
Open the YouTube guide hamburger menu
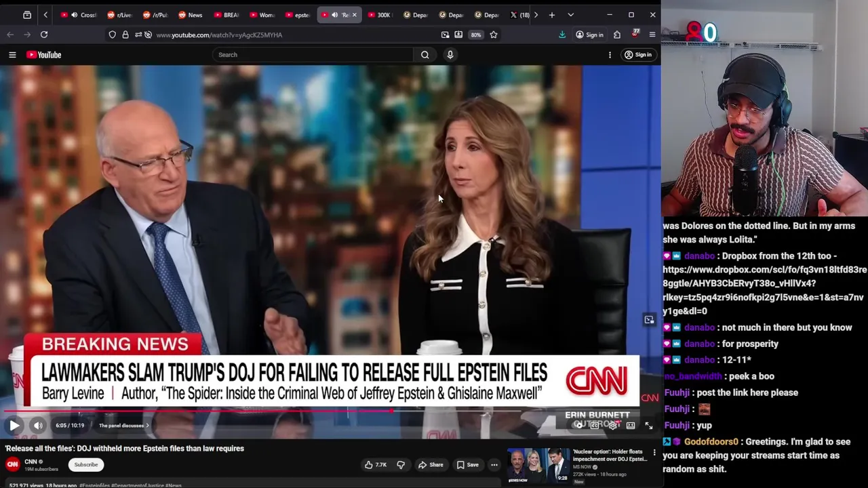12,55
